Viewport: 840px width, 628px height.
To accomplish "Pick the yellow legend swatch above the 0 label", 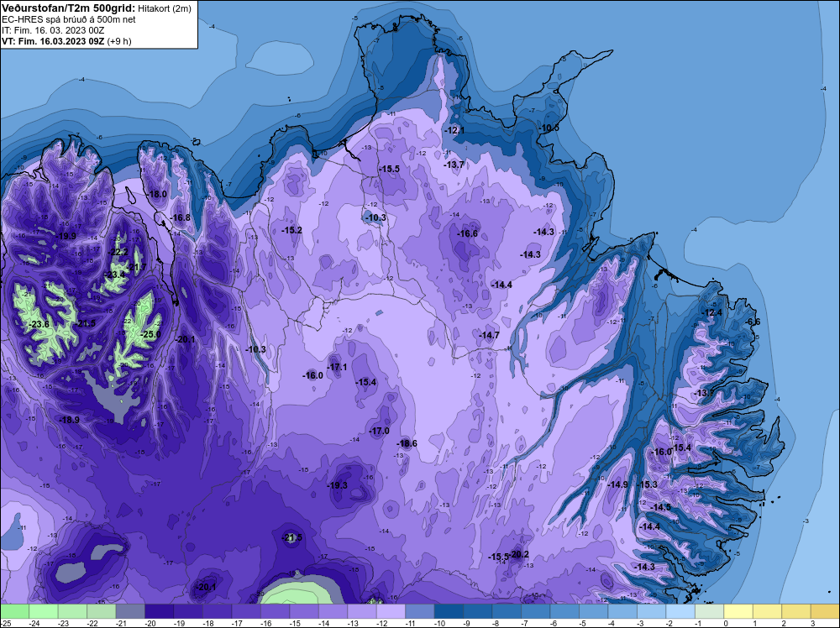I will pos(738,611).
